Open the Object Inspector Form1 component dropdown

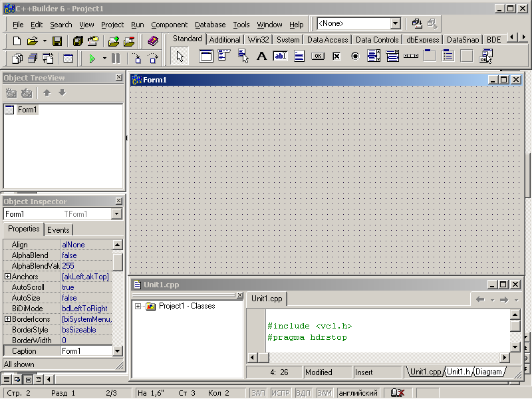117,213
